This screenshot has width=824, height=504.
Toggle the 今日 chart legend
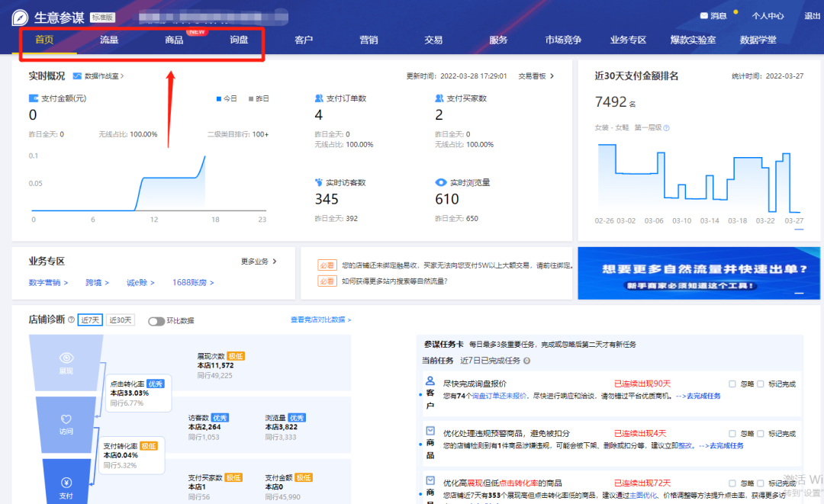pos(227,98)
